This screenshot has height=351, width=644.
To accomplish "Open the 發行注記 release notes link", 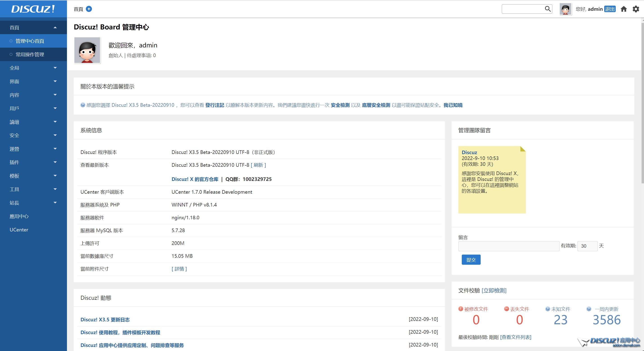I will pyautogui.click(x=215, y=105).
